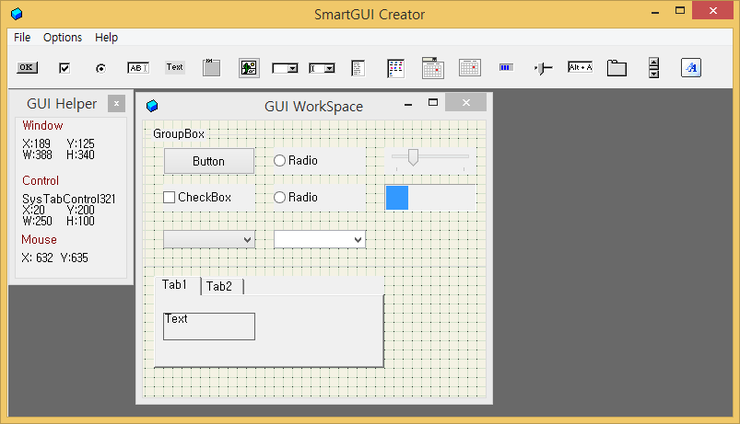Click the Y:635 mouse value

coord(74,258)
